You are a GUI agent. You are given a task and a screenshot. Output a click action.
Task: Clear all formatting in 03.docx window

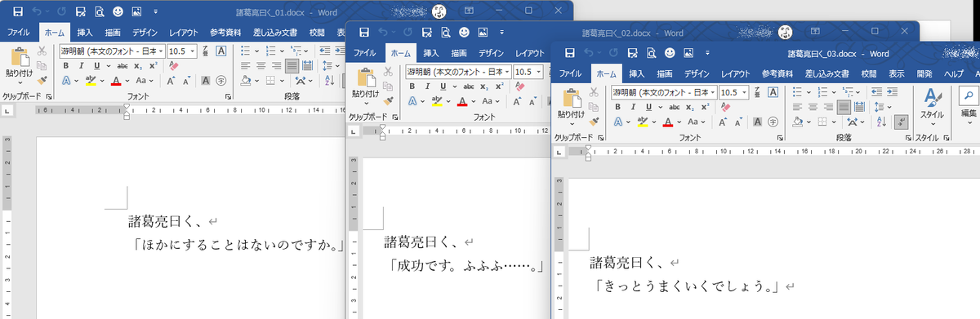(x=725, y=107)
